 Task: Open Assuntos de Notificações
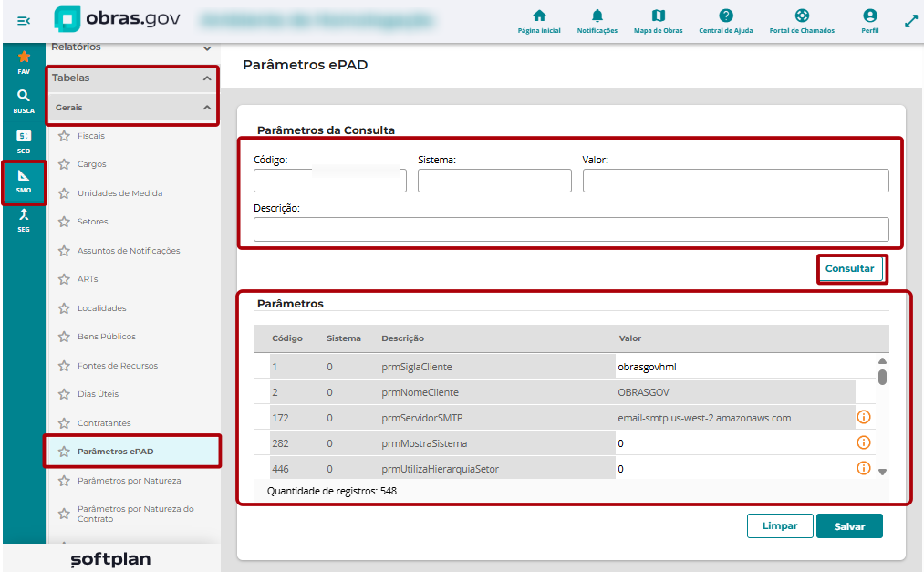click(129, 251)
